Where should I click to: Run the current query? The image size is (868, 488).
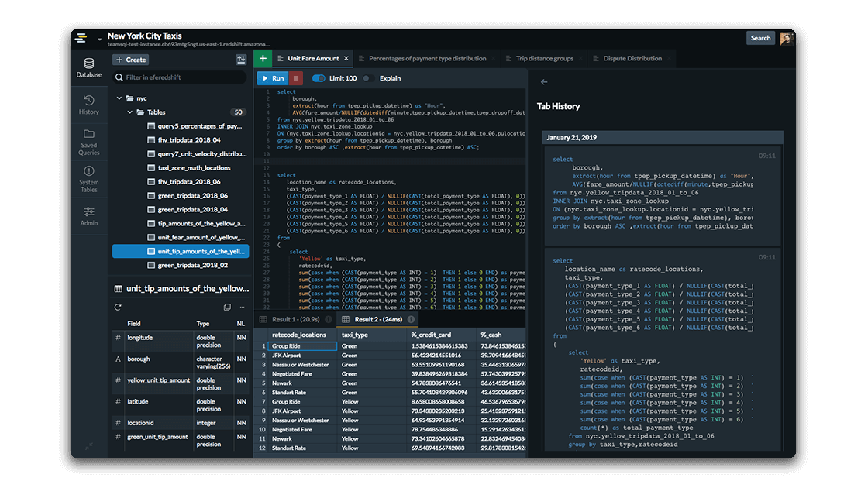pos(273,78)
